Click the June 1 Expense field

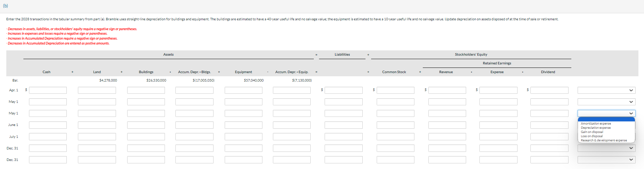coord(498,125)
